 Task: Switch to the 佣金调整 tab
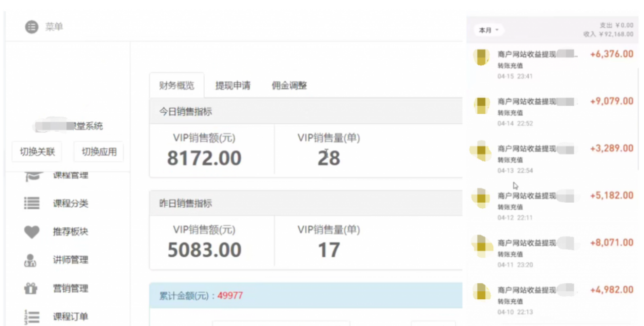[x=289, y=85]
